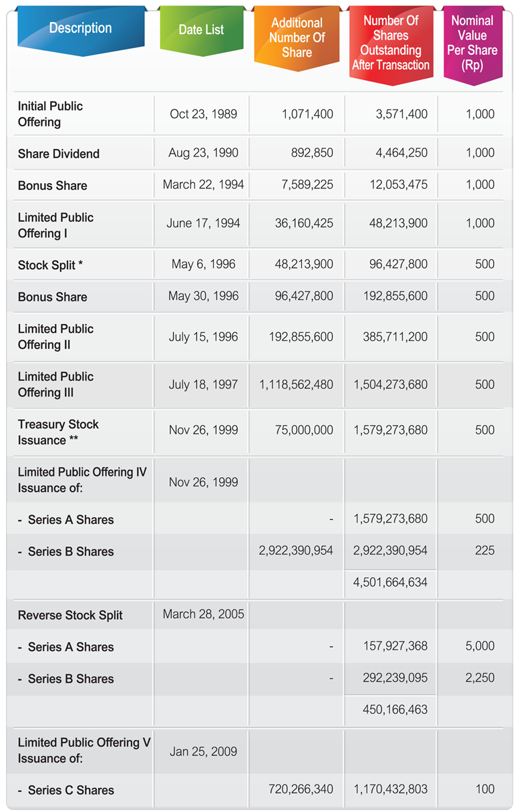Select the Share Dividend row label
This screenshot has width=519, height=812.
click(59, 154)
